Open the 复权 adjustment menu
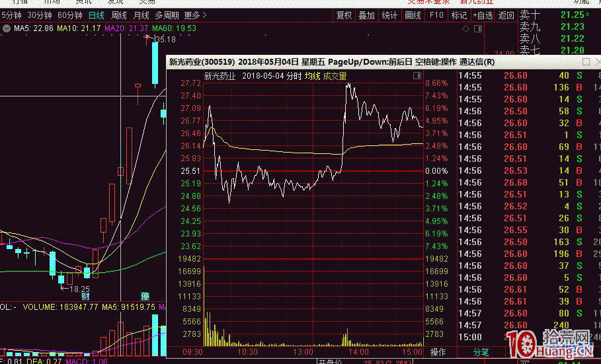This screenshot has height=364, width=601. [344, 16]
